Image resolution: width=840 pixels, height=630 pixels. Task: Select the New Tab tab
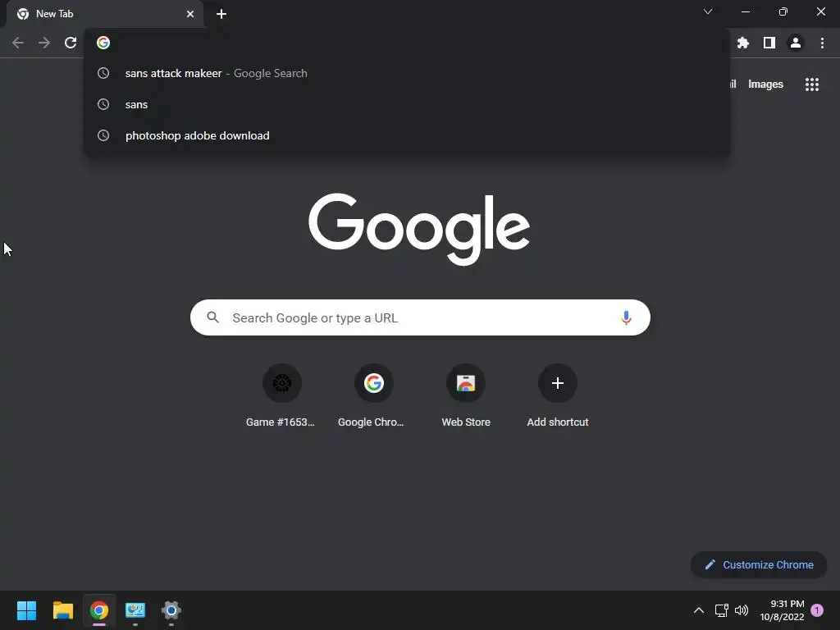(x=105, y=14)
